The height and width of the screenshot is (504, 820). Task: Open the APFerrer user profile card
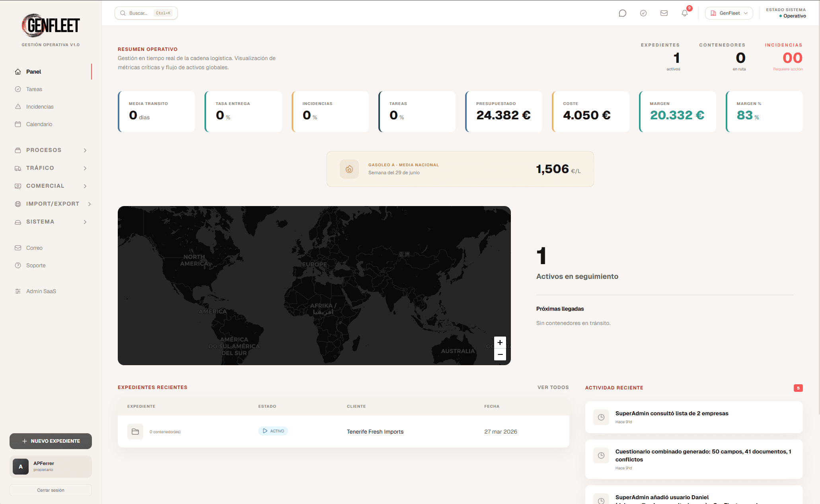tap(51, 467)
